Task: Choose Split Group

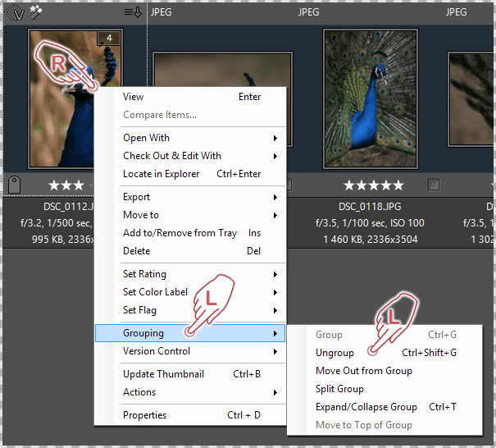Action: click(385, 389)
